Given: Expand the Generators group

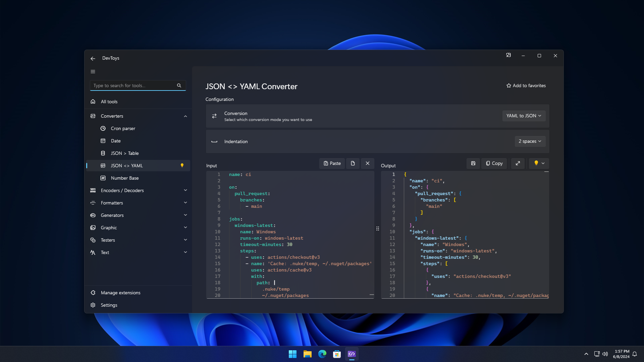Looking at the screenshot, I should coord(138,215).
